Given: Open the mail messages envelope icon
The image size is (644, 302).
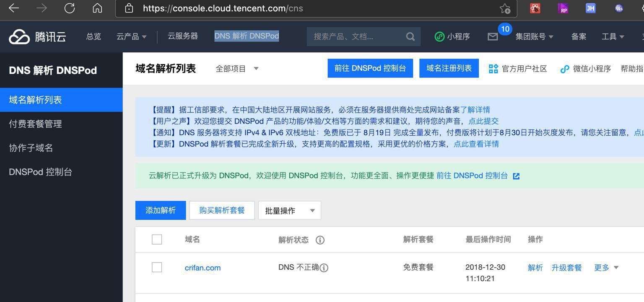Looking at the screenshot, I should pos(493,37).
